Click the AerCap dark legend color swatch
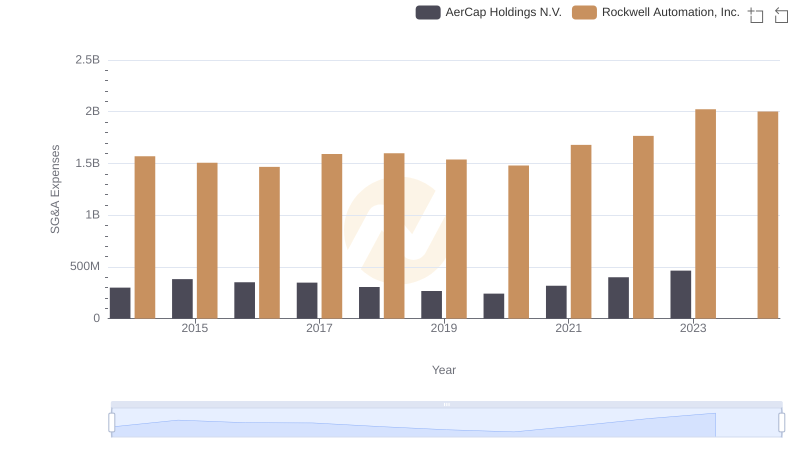The height and width of the screenshot is (461, 800). coord(428,12)
